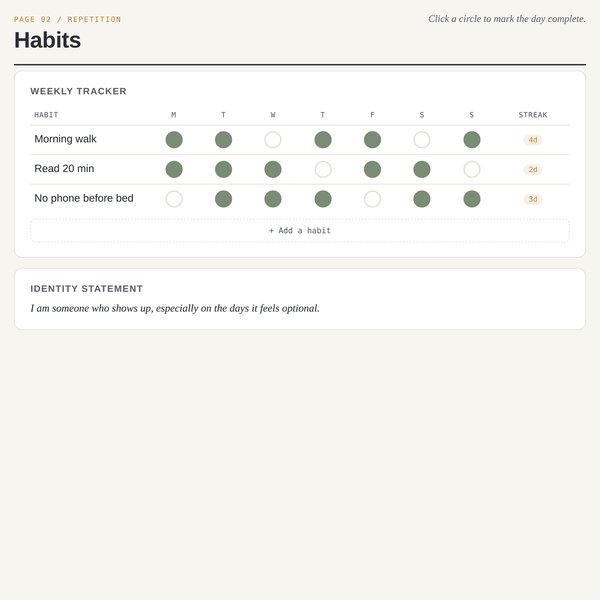Mark Friday complete for No phone before bed

[x=372, y=199]
